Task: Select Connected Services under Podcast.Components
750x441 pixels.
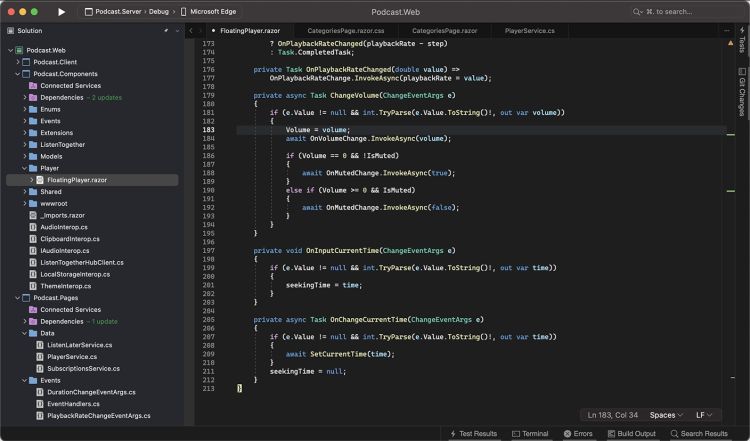Action: click(70, 86)
